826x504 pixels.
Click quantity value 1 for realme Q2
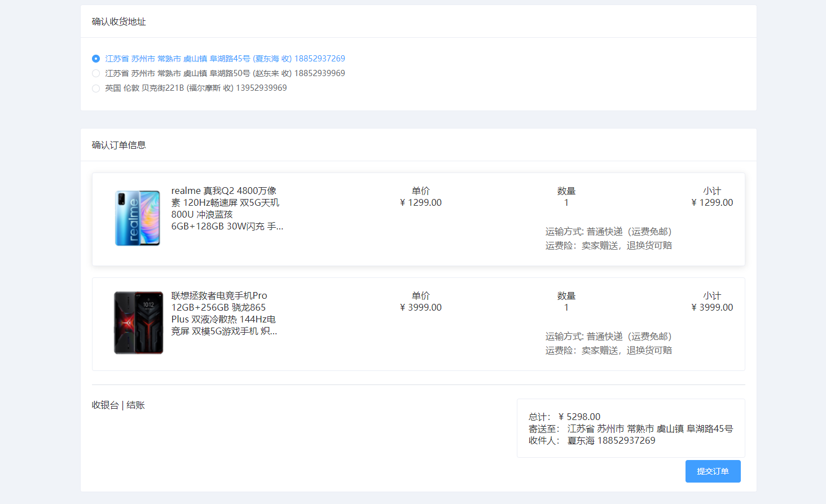pos(566,203)
